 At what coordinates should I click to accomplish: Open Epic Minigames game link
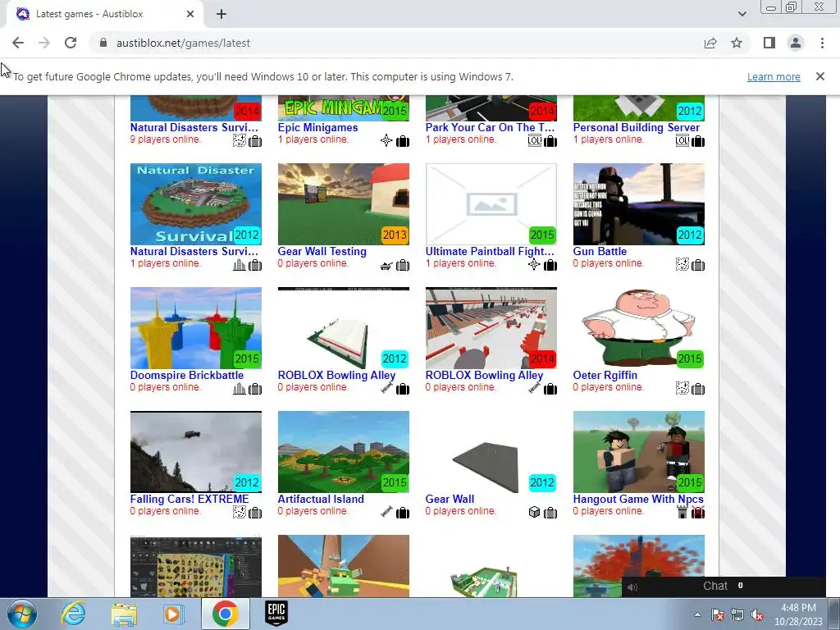coord(317,127)
